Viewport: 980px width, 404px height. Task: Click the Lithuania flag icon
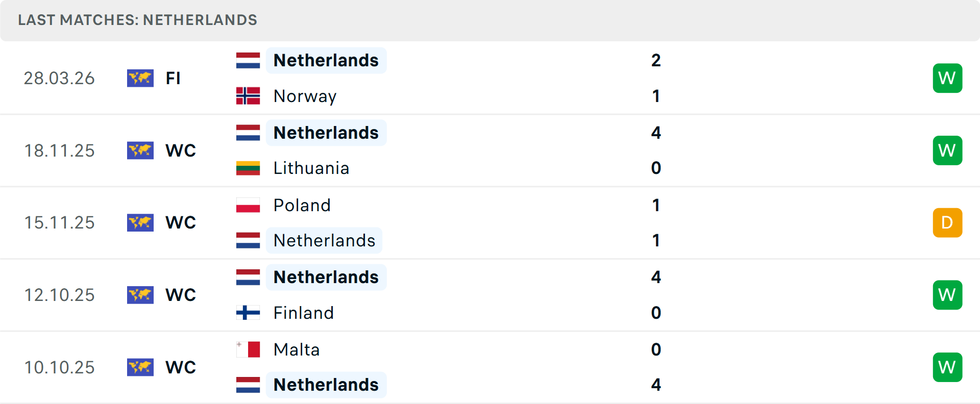(248, 168)
